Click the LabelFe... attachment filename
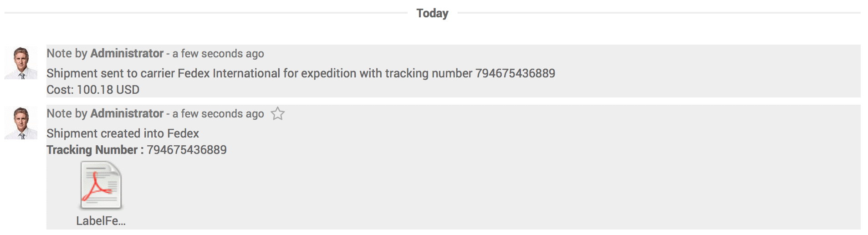This screenshot has height=235, width=868. 101,221
